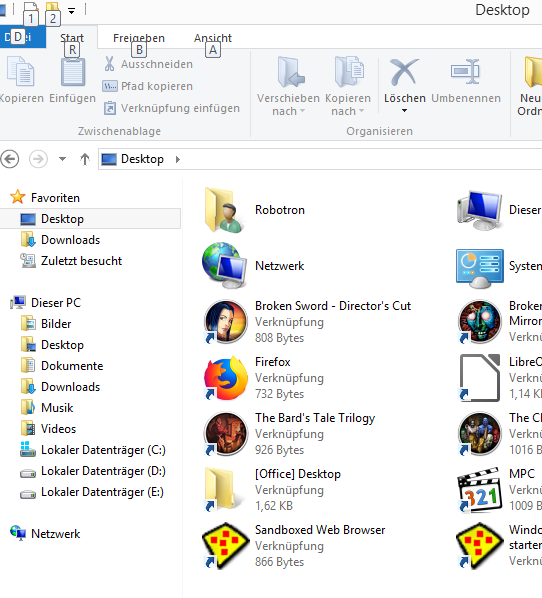Click Pfad kopieren in ribbon
The image size is (542, 598).
tap(148, 86)
